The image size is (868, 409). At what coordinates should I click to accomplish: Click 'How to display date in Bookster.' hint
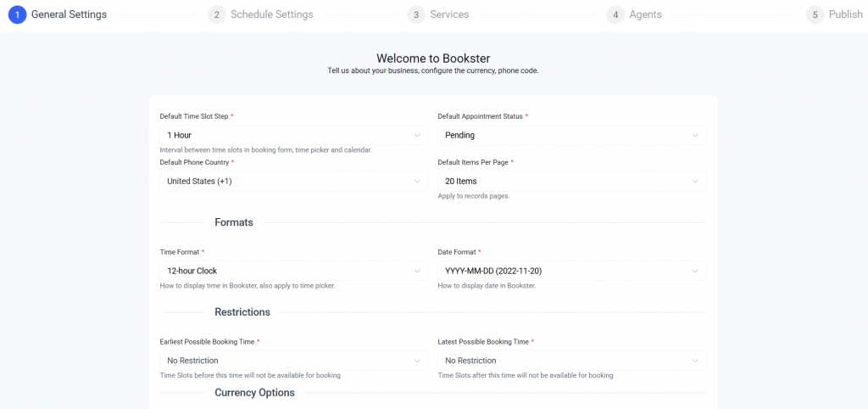(x=487, y=286)
